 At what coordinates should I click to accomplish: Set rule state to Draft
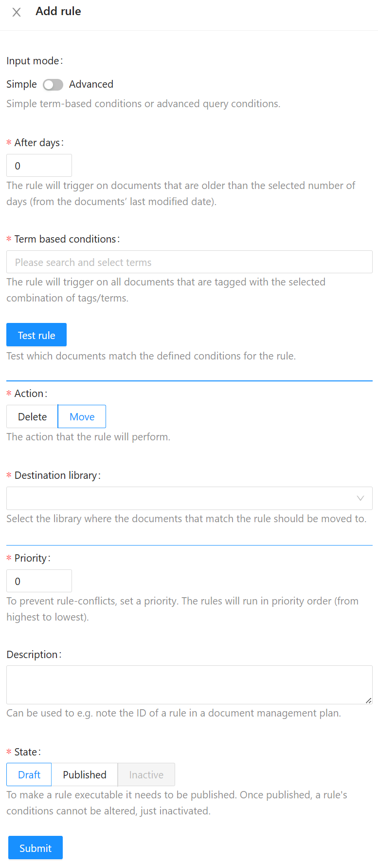pyautogui.click(x=29, y=774)
